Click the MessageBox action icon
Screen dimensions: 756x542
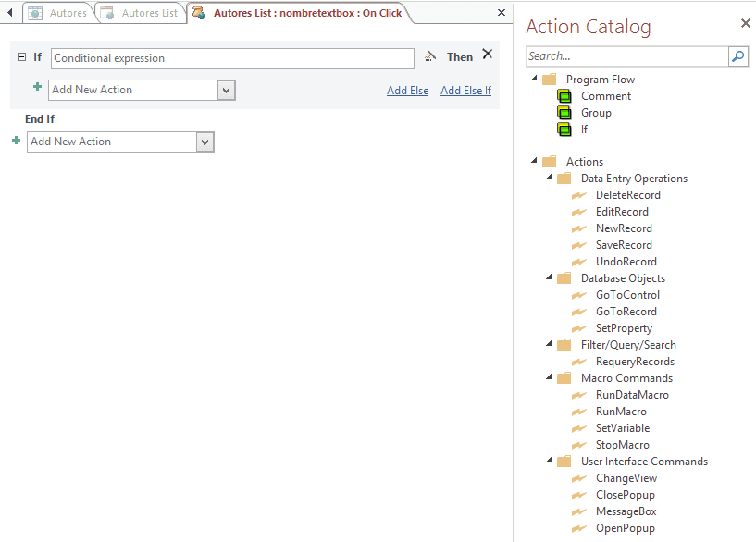click(x=578, y=511)
